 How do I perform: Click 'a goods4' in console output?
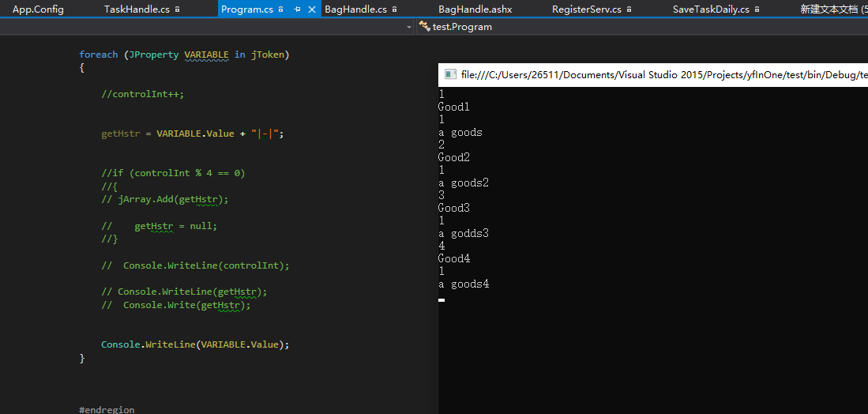[x=464, y=284]
